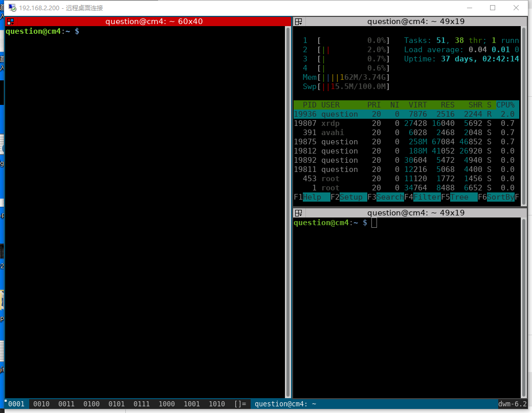Click the group icon in the 60x40 terminal titlebar

[x=10, y=21]
